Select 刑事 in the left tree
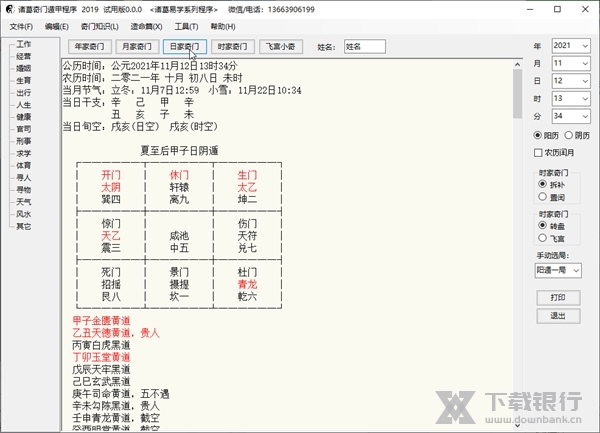The image size is (600, 433). coord(23,142)
